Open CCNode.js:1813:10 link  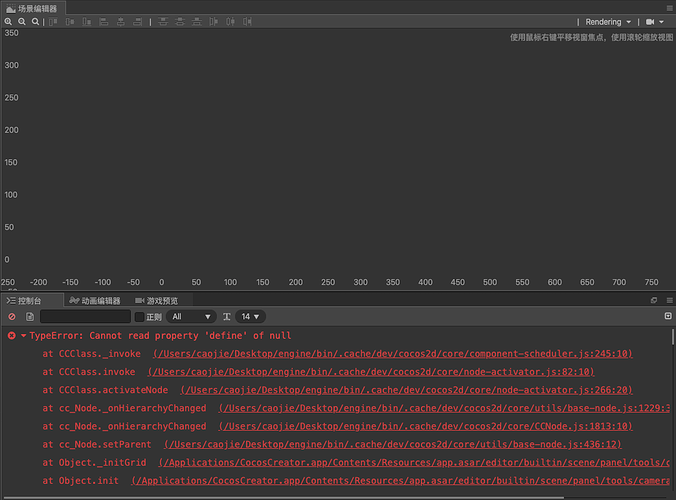[426, 426]
